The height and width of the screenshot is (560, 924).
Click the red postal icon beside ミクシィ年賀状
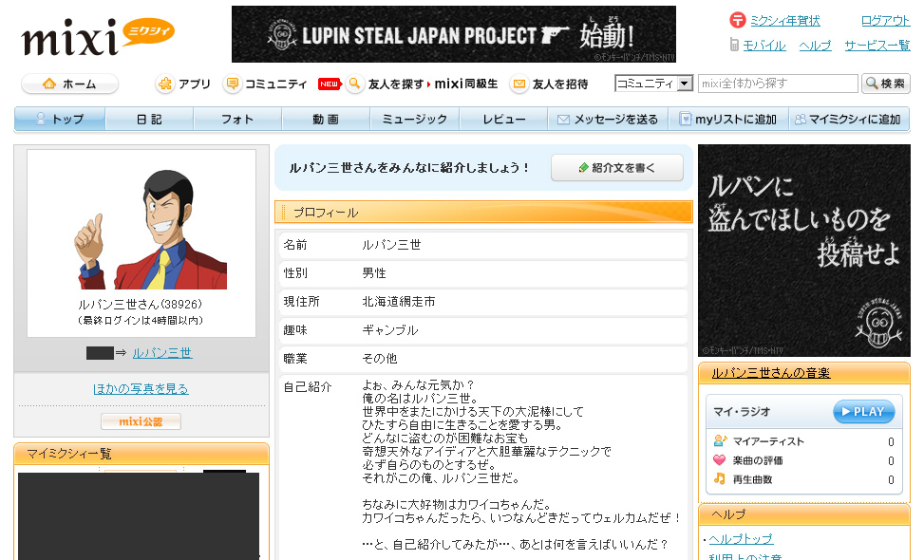point(737,20)
